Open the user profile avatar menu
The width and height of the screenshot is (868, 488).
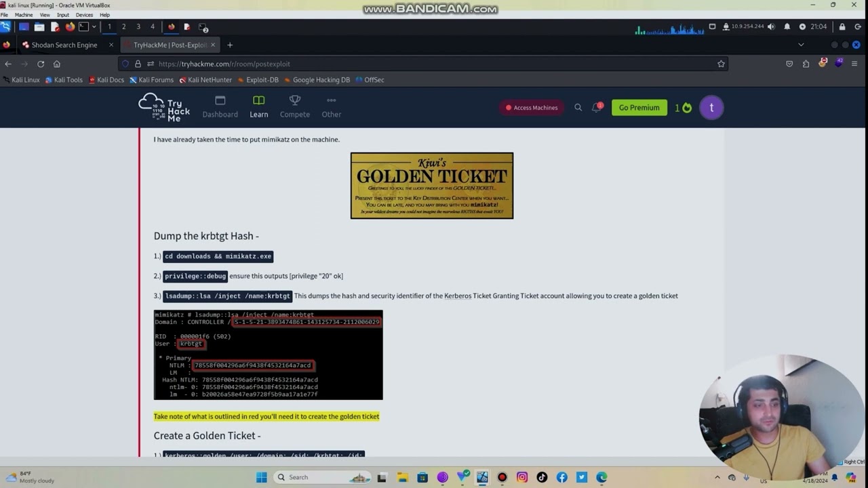(x=711, y=107)
